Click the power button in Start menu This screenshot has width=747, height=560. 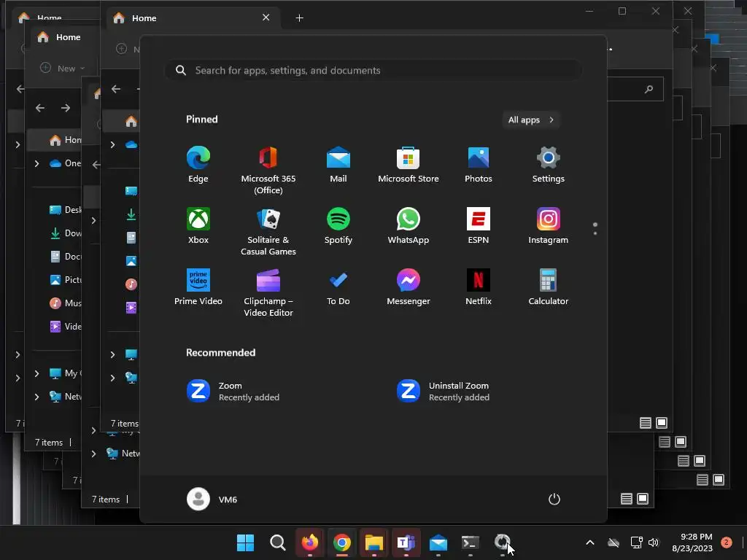pyautogui.click(x=554, y=499)
